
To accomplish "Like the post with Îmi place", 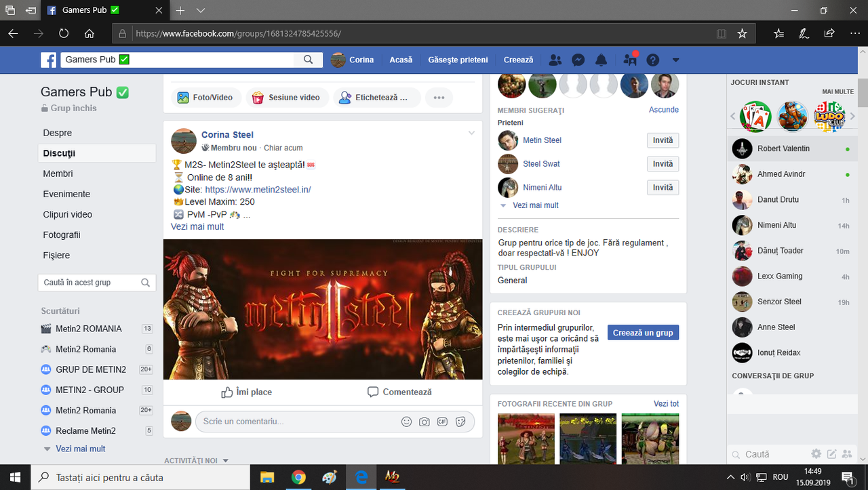I will tap(246, 392).
